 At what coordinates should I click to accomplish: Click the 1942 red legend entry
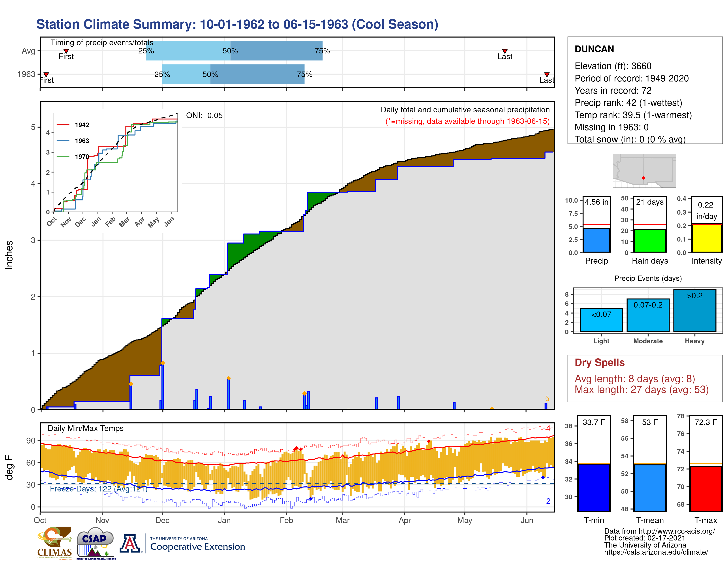(x=73, y=125)
